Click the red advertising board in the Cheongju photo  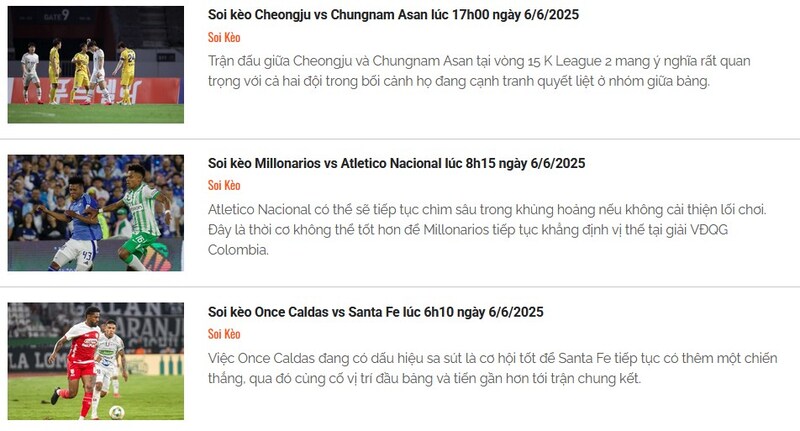pyautogui.click(x=96, y=91)
